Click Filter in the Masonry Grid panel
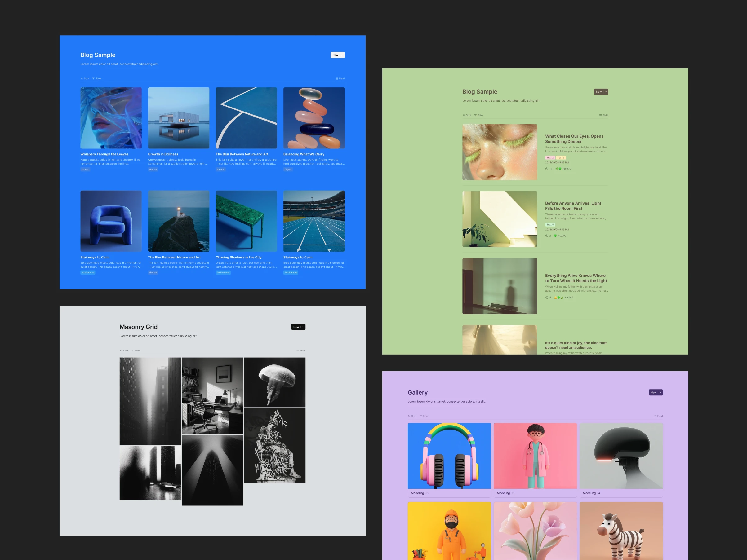The height and width of the screenshot is (560, 747). (x=136, y=351)
